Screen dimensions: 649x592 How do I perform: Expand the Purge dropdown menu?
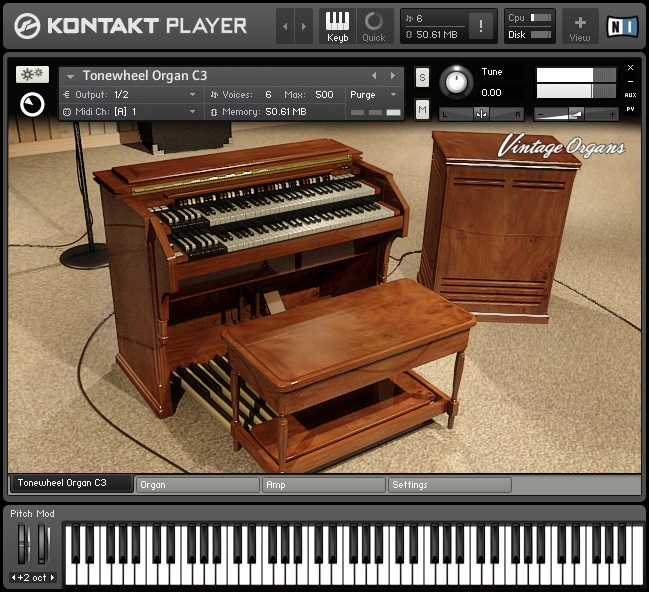[374, 95]
